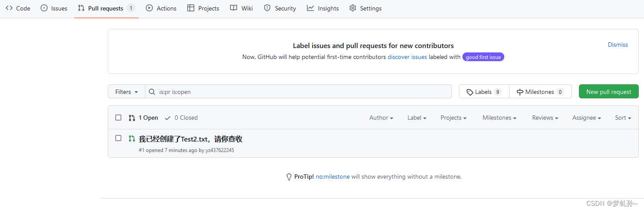Expand the Label filter dropdown
Viewport: 644px width, 211px height.
pyautogui.click(x=417, y=118)
